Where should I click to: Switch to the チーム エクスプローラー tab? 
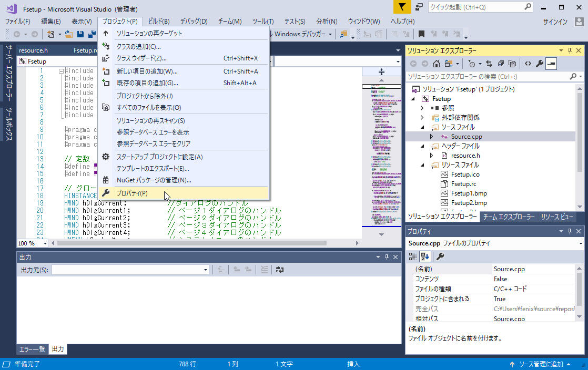509,217
